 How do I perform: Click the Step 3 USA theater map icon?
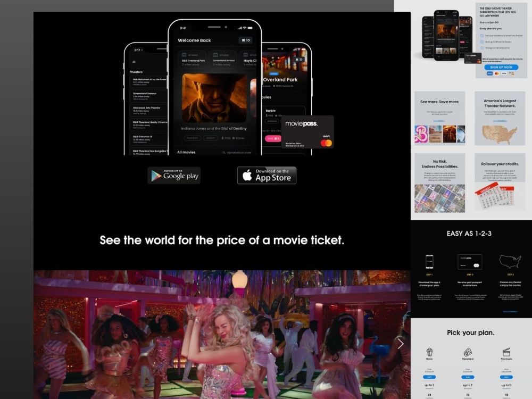[x=510, y=261]
